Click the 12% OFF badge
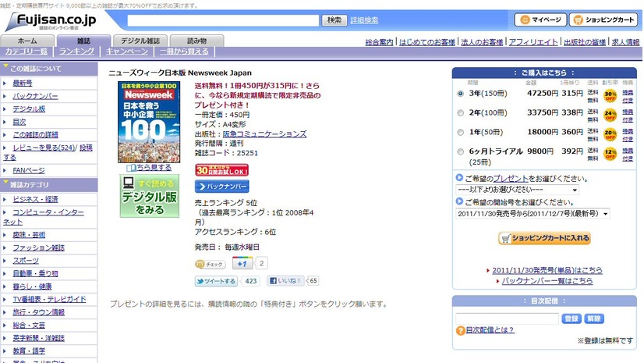 click(x=610, y=154)
